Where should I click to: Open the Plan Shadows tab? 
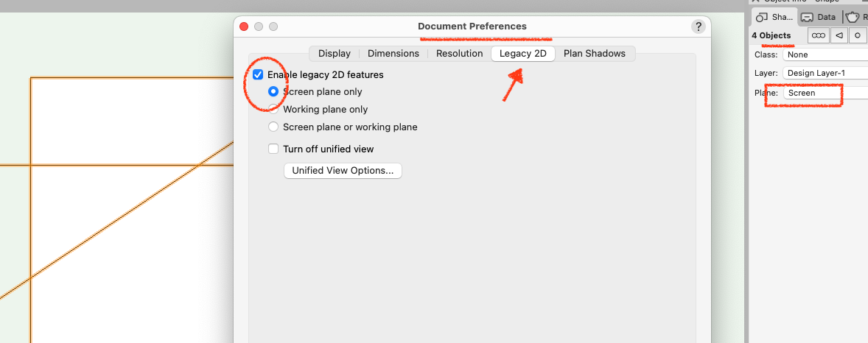594,53
